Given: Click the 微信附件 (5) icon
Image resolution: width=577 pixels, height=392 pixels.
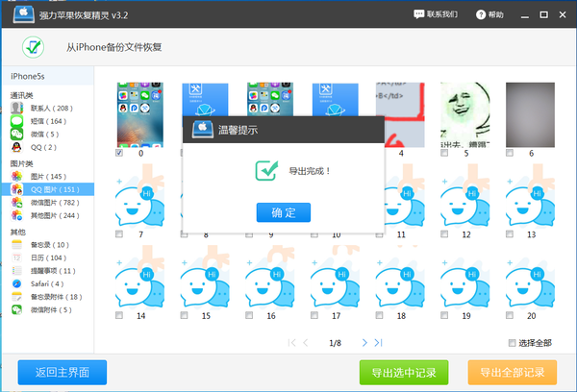Looking at the screenshot, I should tap(16, 310).
